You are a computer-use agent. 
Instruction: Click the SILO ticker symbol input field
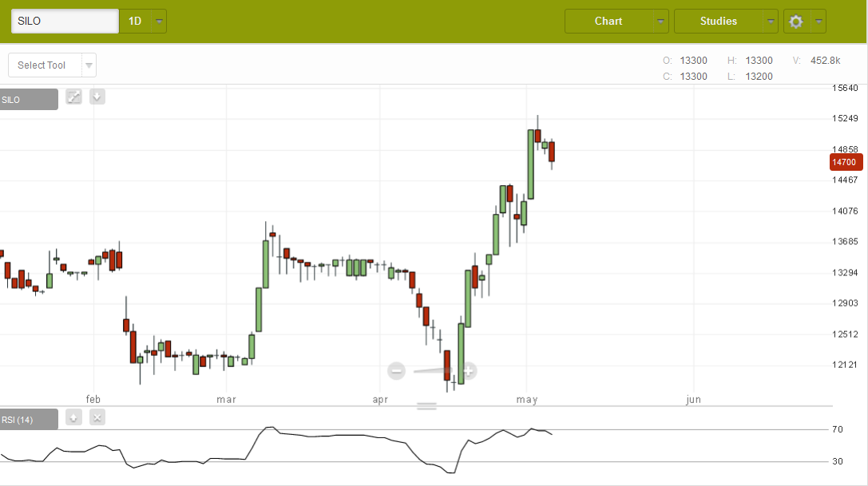65,22
